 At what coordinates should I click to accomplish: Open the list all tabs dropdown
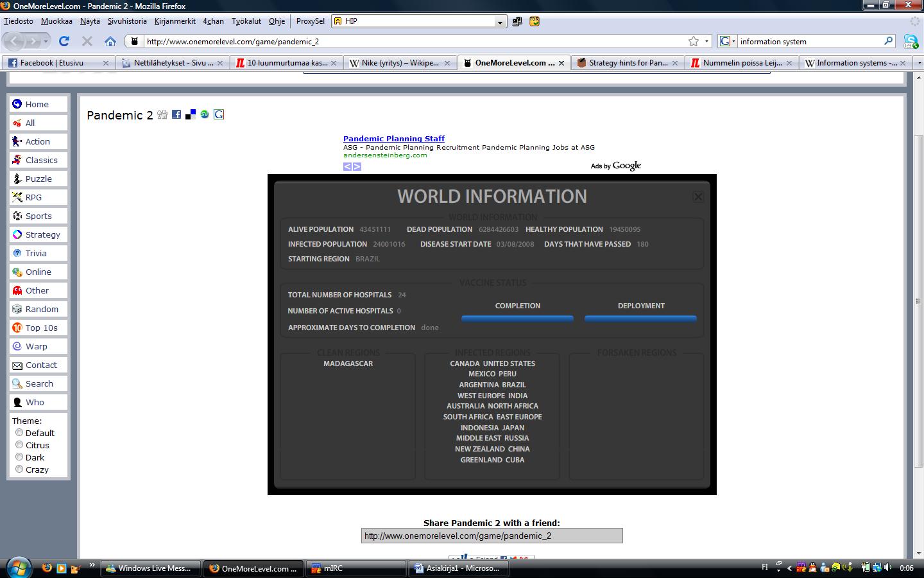pos(919,63)
